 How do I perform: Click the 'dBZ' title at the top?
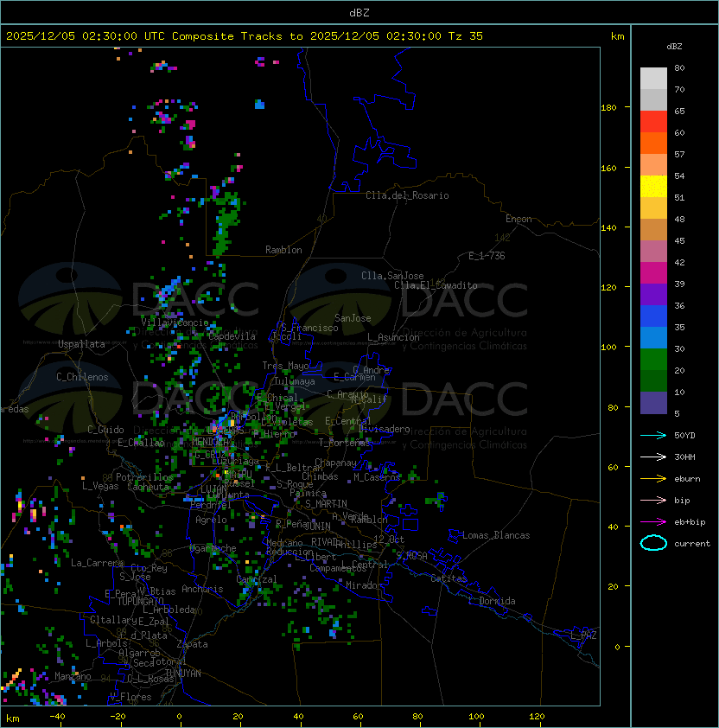point(359,13)
